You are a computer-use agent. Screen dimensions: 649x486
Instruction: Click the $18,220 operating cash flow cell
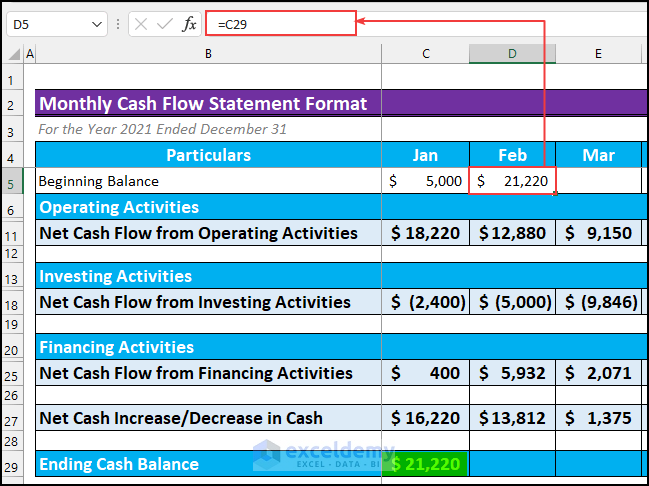pos(425,233)
